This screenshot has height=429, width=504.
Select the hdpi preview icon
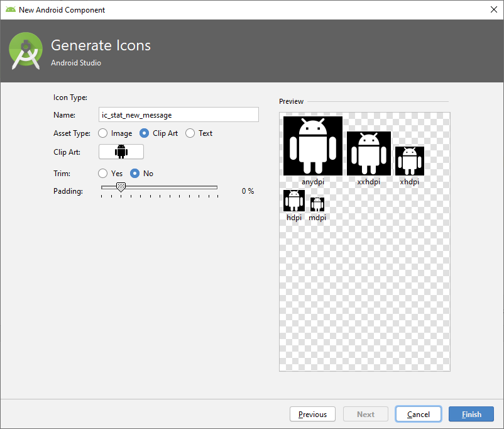[294, 201]
